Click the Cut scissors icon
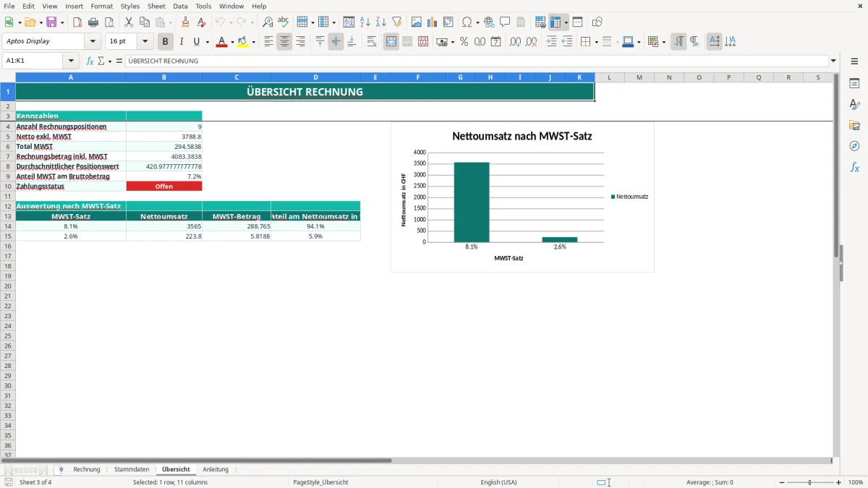 click(128, 22)
